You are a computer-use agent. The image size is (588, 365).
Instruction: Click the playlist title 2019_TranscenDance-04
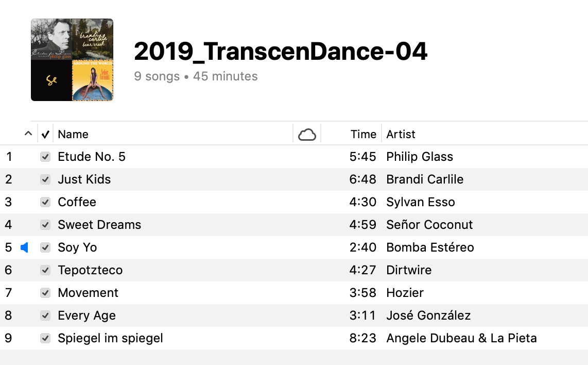281,52
